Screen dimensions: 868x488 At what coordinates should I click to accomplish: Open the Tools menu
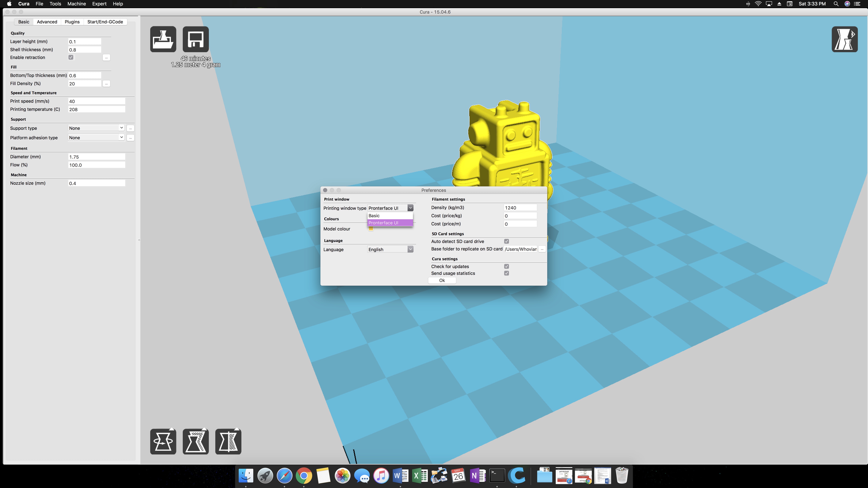click(55, 4)
